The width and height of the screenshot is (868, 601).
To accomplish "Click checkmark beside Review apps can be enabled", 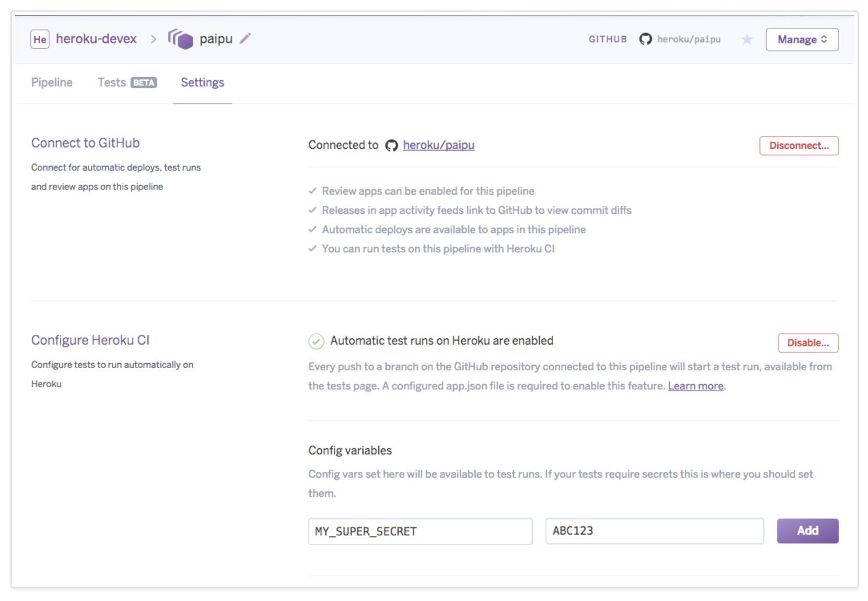I will tap(312, 191).
